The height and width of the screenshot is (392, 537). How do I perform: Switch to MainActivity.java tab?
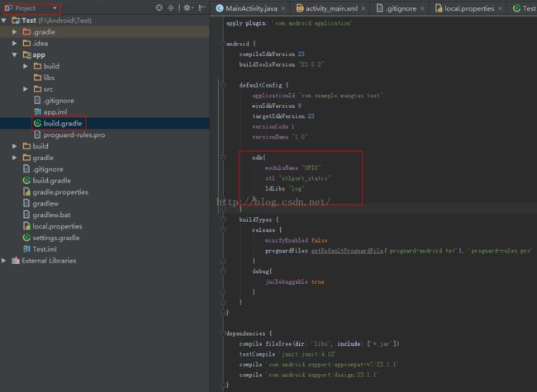pyautogui.click(x=251, y=8)
